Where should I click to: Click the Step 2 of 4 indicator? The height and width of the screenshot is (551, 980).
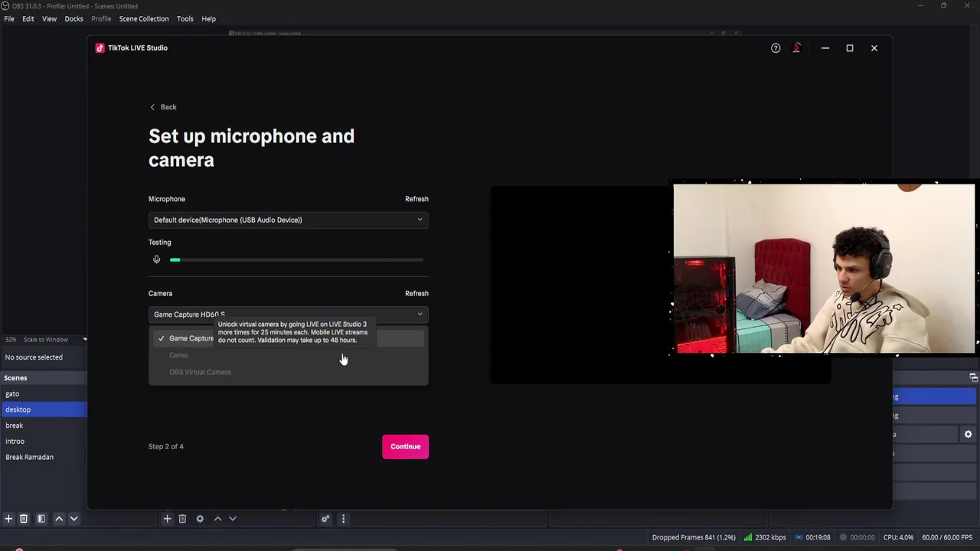(x=166, y=447)
